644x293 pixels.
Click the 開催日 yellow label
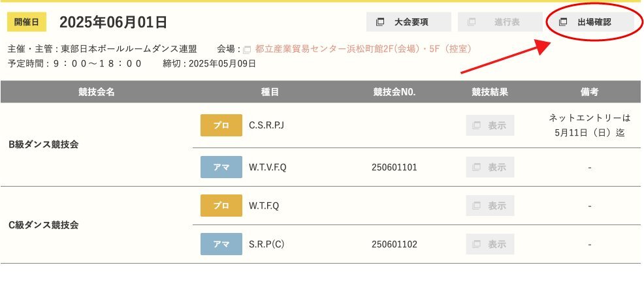(x=27, y=22)
